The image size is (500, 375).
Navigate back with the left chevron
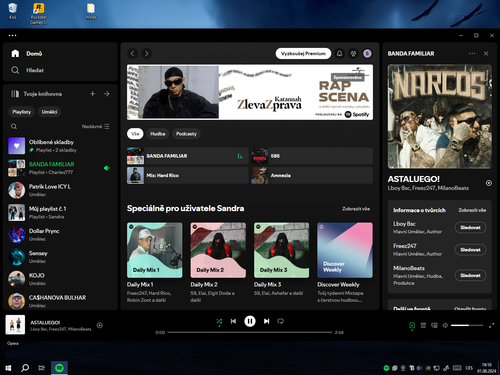point(133,54)
